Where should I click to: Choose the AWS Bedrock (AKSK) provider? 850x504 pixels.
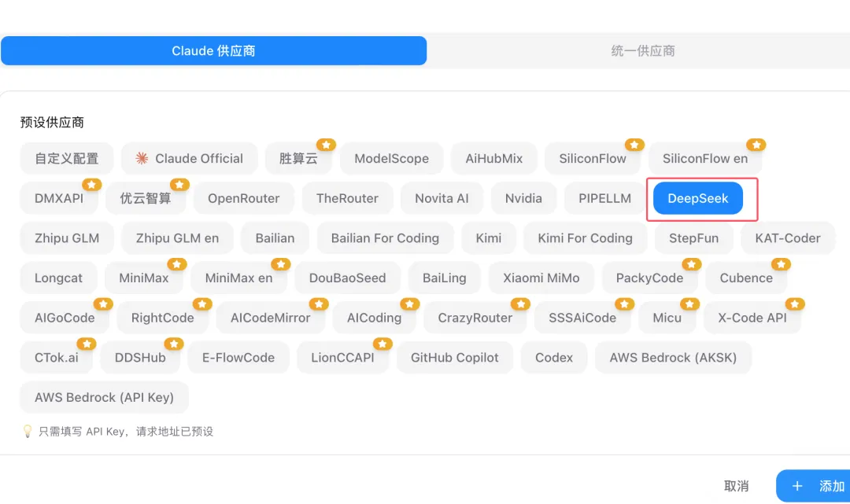pyautogui.click(x=673, y=357)
